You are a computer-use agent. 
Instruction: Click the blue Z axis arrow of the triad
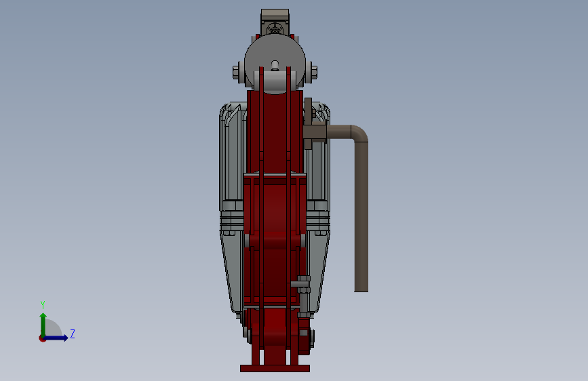click(56, 338)
